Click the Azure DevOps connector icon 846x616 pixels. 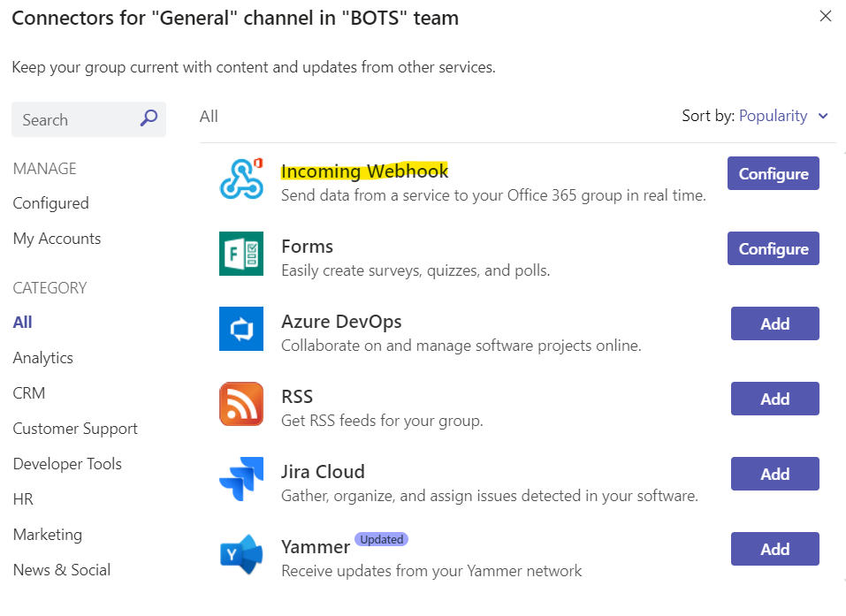[x=241, y=329]
